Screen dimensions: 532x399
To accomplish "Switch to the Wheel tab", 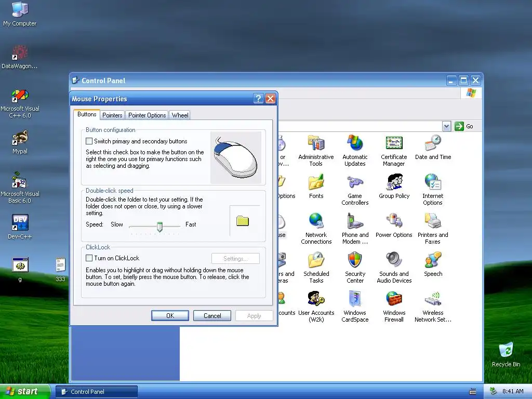I will [180, 115].
